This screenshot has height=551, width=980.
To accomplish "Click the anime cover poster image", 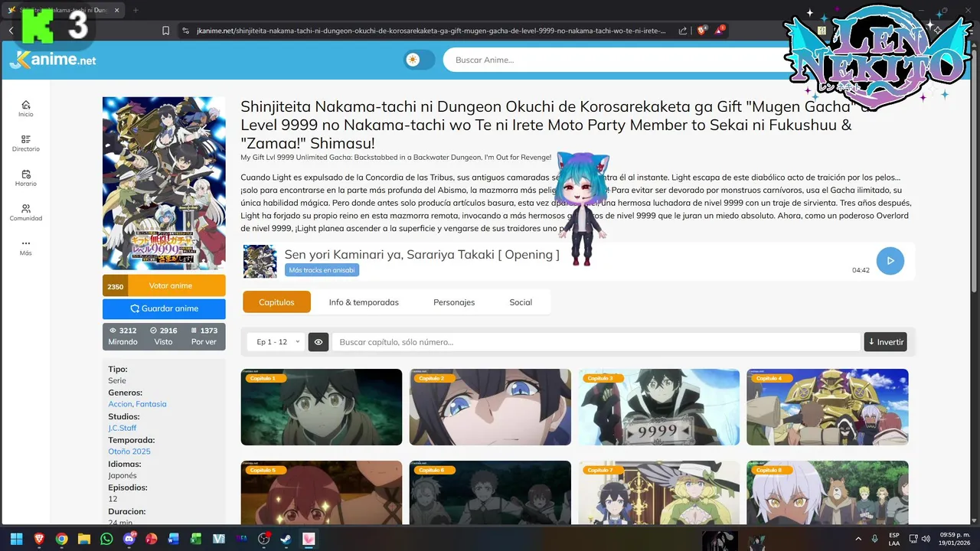I will [164, 183].
